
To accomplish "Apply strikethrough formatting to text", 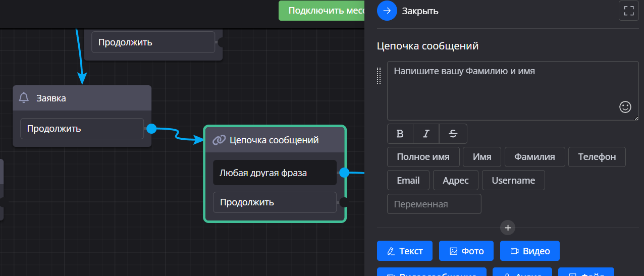I will click(453, 134).
